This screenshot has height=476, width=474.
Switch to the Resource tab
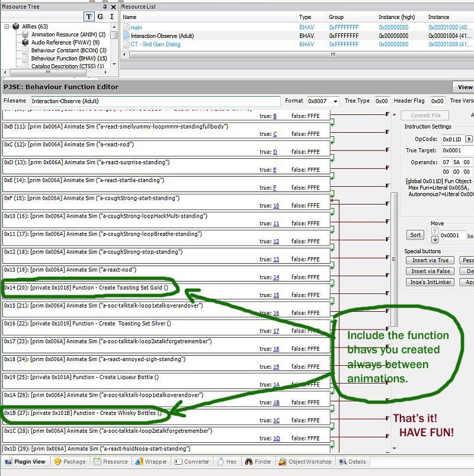111,461
